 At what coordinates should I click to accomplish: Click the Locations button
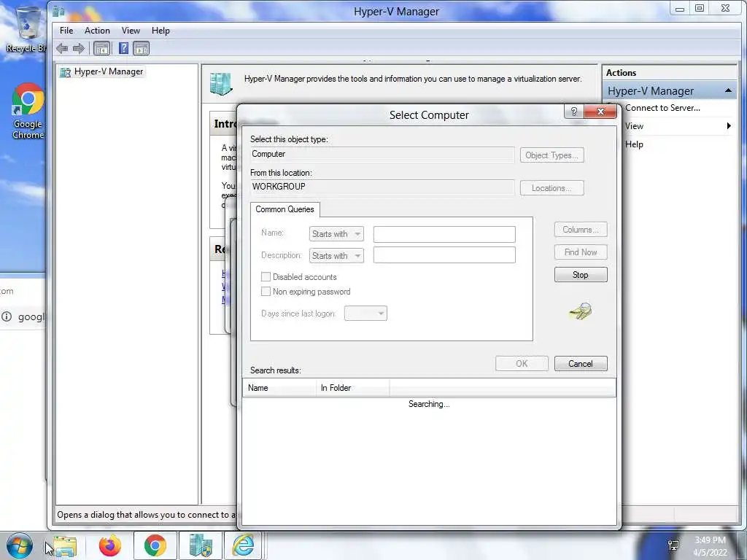(x=551, y=188)
